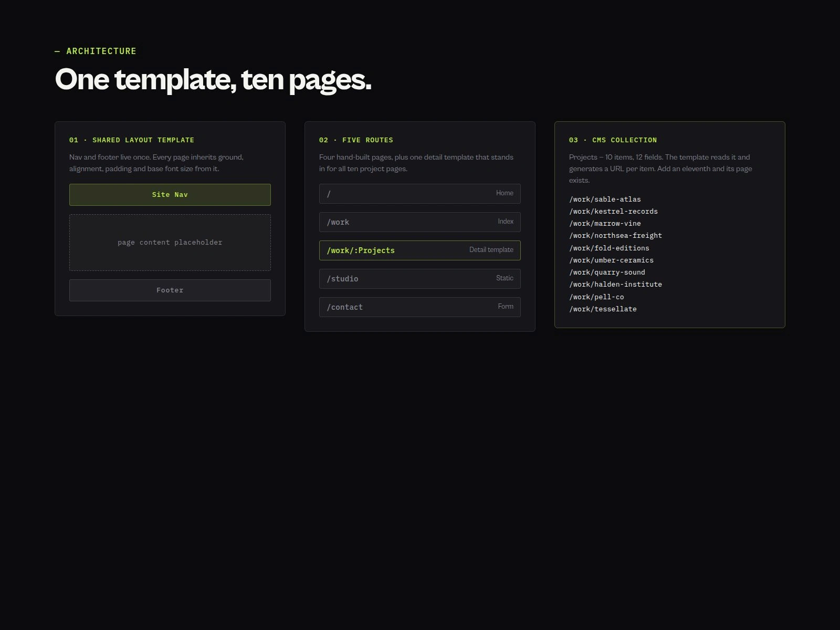Click the /work/northsea-freight URL

coord(615,236)
